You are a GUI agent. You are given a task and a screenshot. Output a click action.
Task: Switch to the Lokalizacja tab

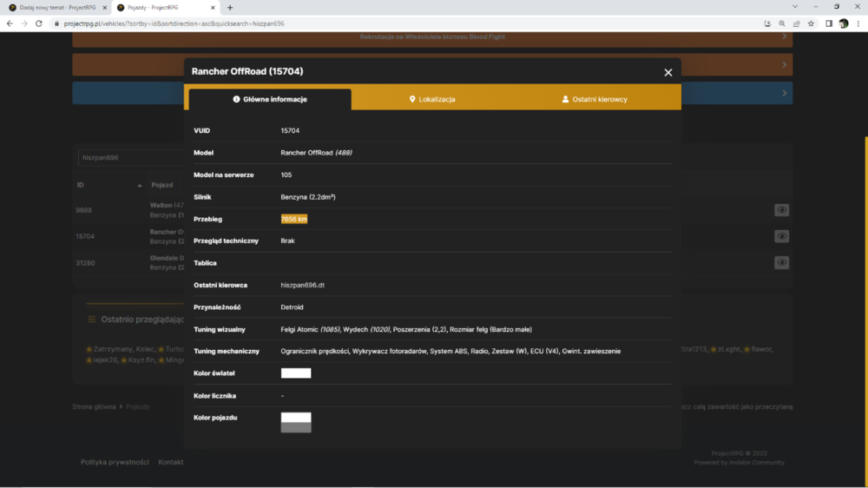point(432,99)
